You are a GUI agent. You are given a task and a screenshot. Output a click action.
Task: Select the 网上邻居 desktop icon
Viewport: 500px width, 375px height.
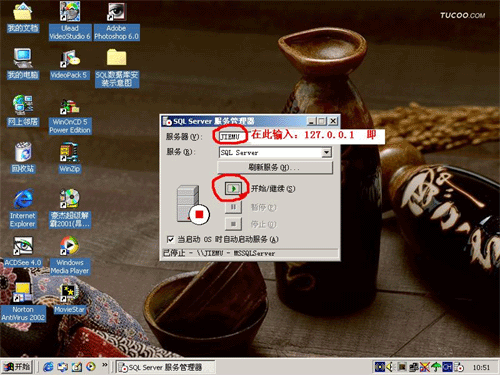pos(23,111)
